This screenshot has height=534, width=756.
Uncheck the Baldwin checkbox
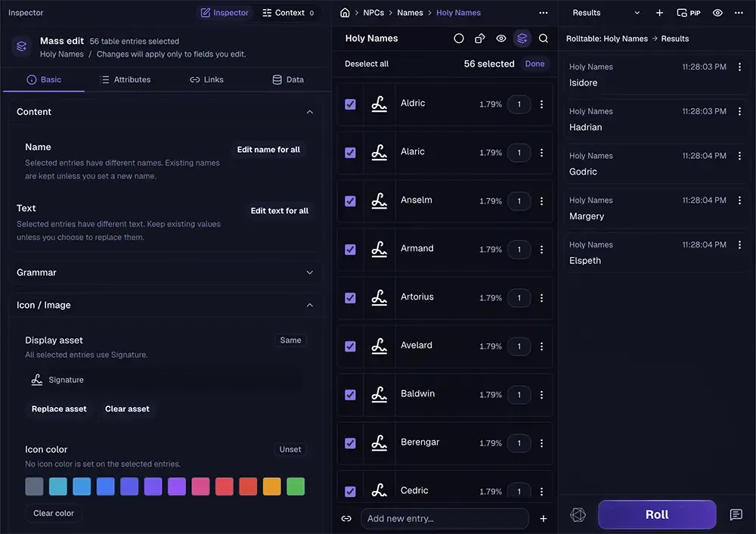[x=350, y=395]
